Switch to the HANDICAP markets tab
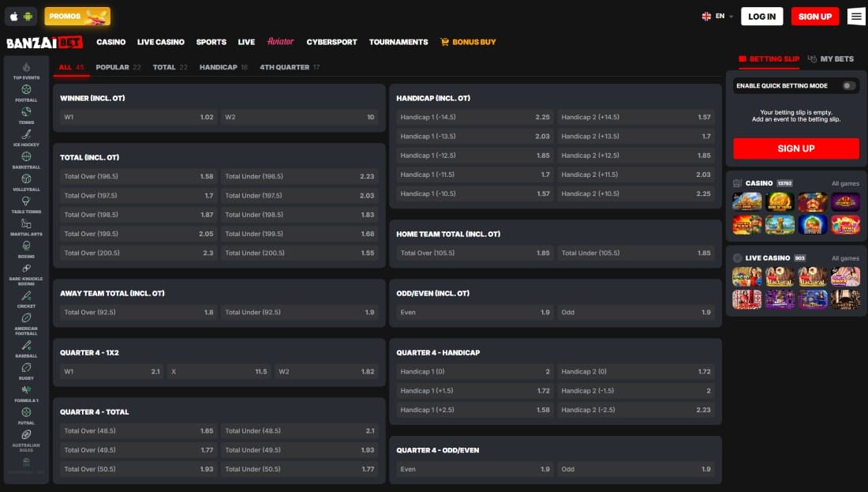 (x=223, y=67)
